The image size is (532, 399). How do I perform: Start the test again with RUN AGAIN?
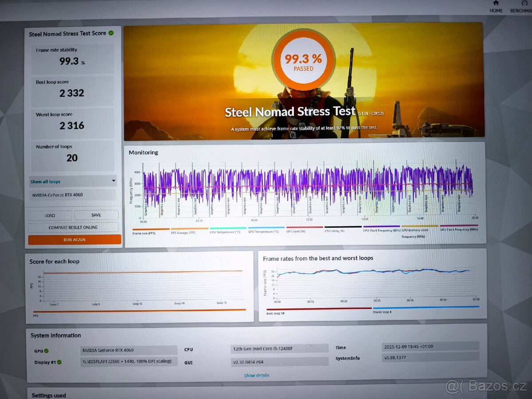tap(74, 240)
